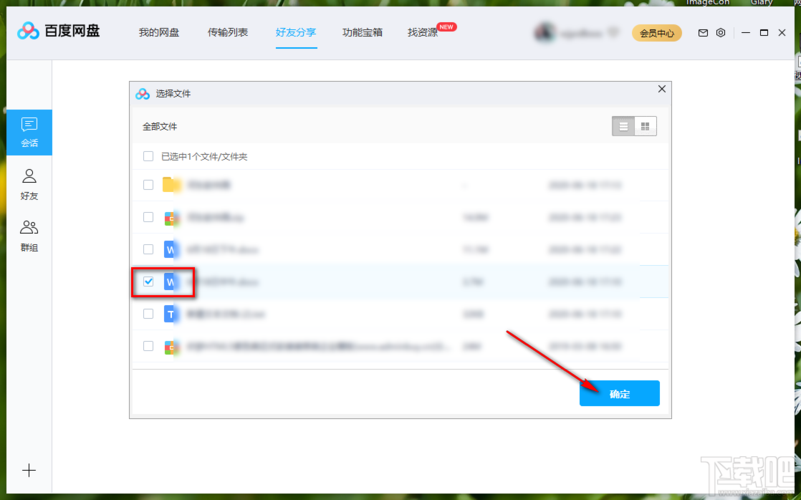Open the 群组 groups list
The width and height of the screenshot is (801, 500).
[x=29, y=236]
